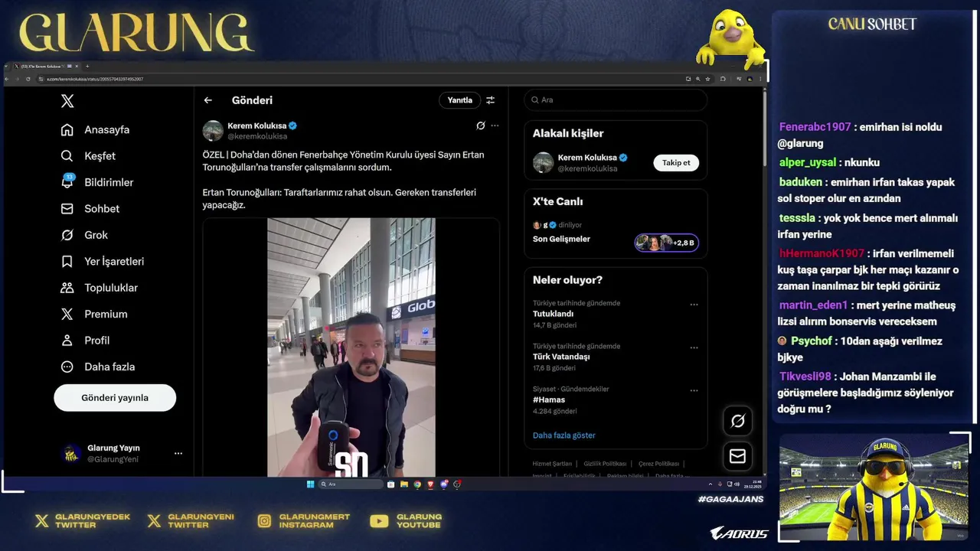980x551 pixels.
Task: Play the airport video in the post
Action: [351, 347]
